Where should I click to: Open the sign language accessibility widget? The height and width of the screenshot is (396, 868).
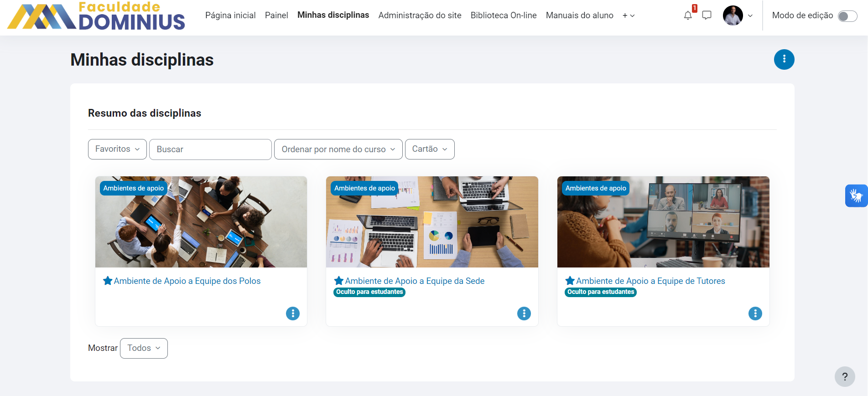coord(856,195)
